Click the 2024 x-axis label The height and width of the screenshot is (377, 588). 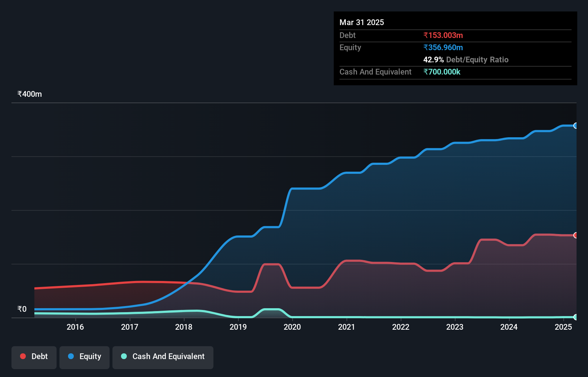click(509, 327)
